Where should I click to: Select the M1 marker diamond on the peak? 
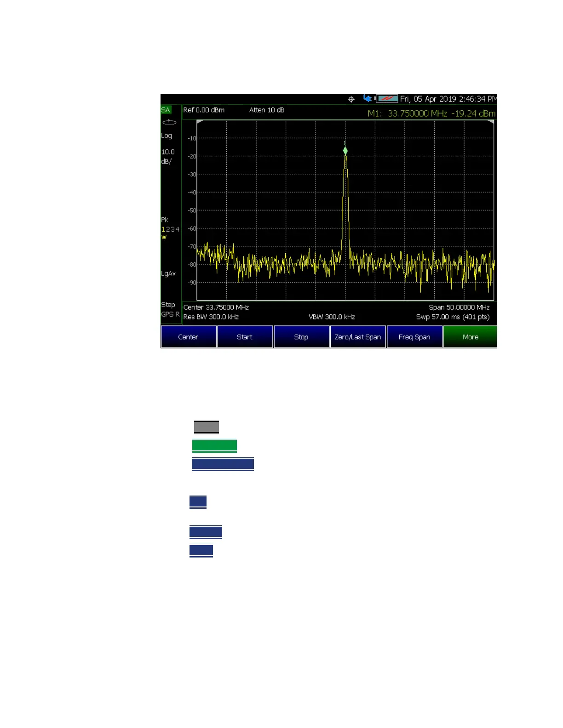345,150
